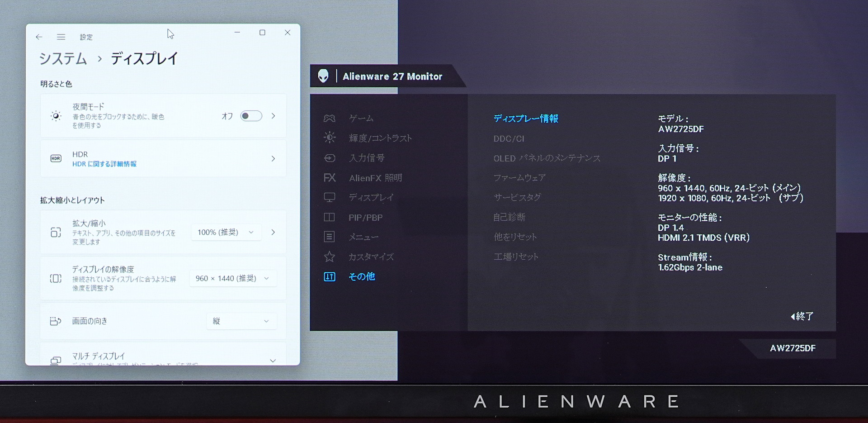
Task: Expand the multi display (マルチ ディスプレイ) section
Action: click(273, 361)
